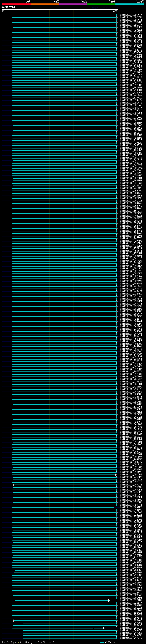146x644 pixels.
Task: Click the green ~80% identity legend segment
Action: [101, 4]
